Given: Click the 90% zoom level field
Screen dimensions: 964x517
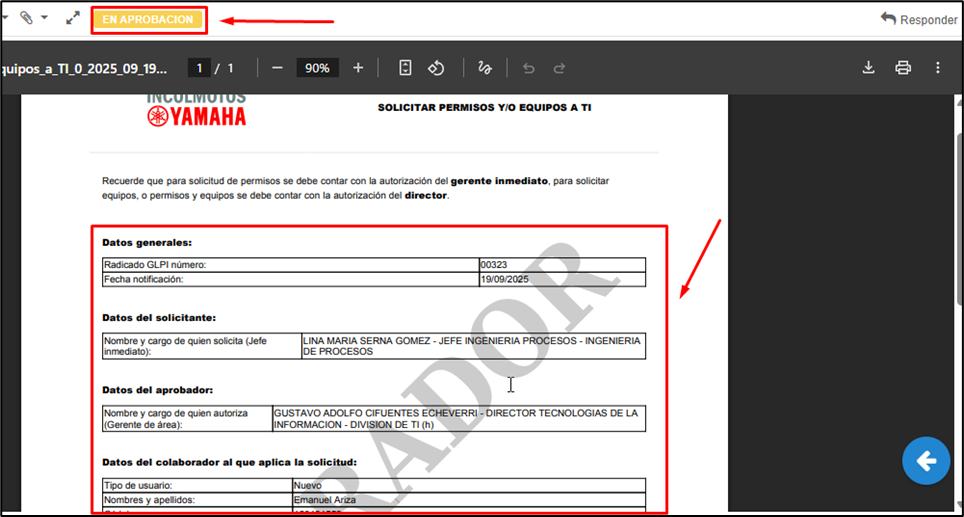Looking at the screenshot, I should (x=317, y=68).
